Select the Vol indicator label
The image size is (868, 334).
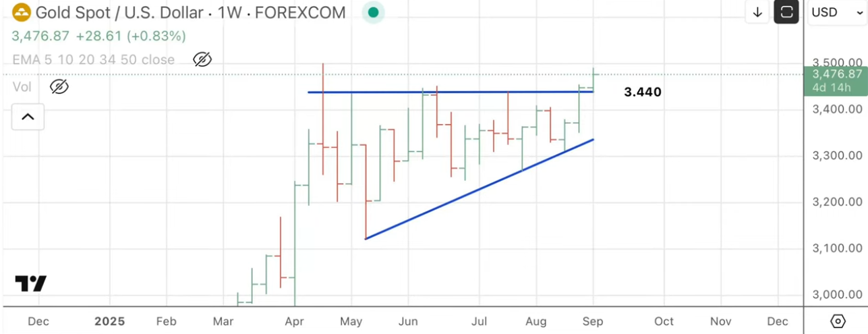(x=22, y=86)
